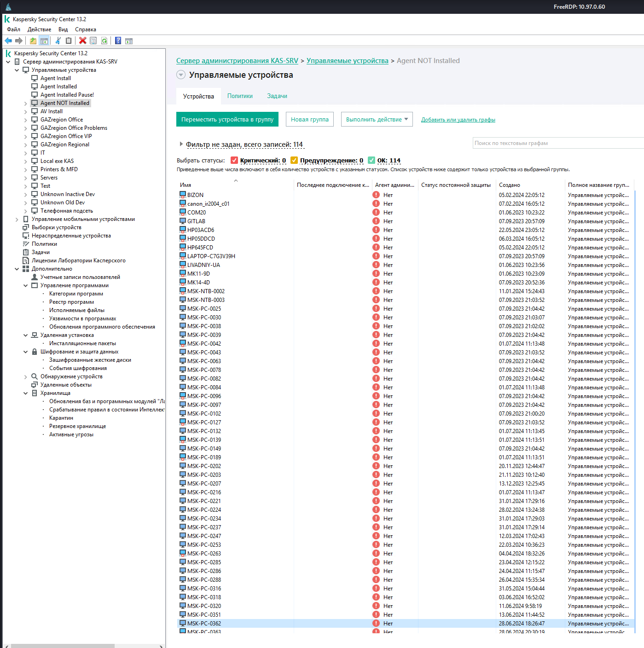
Task: Click the Paste clipboard toolbar icon
Action: [69, 40]
